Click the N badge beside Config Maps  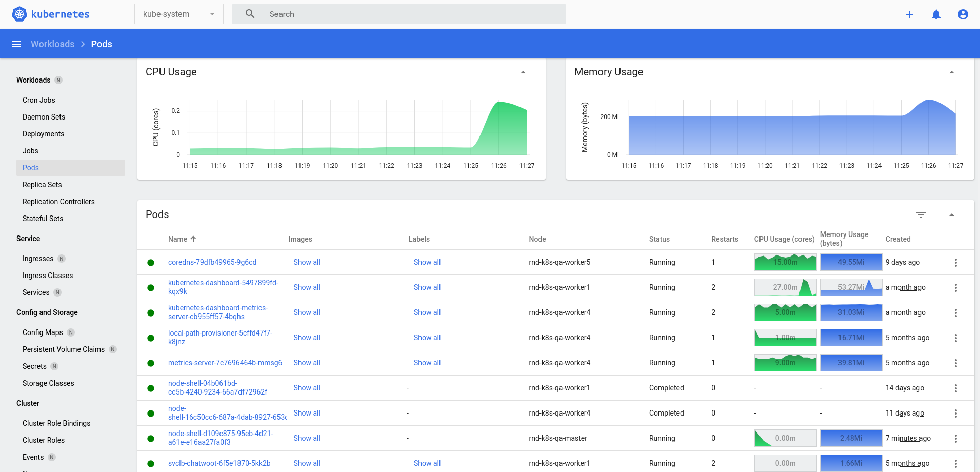[x=71, y=332]
